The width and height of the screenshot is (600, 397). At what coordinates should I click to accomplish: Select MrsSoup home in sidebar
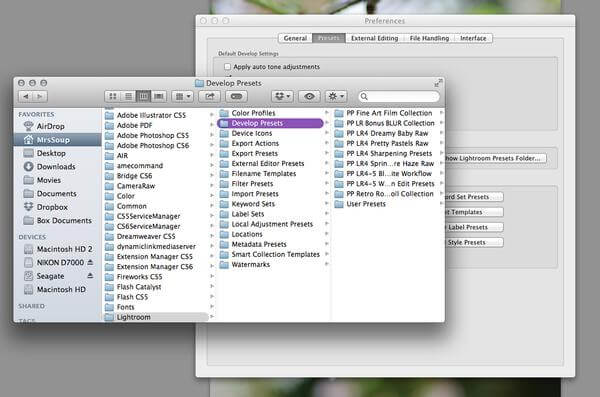click(x=57, y=140)
